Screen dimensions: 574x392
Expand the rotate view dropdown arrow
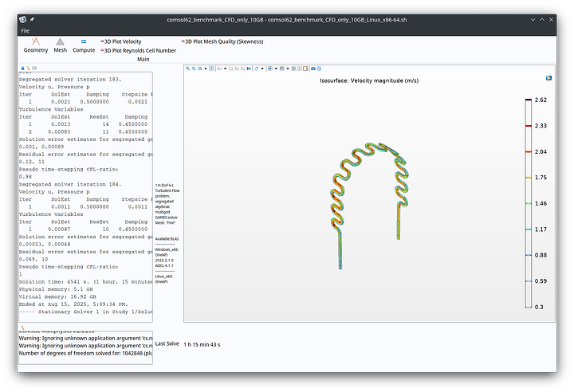click(262, 69)
